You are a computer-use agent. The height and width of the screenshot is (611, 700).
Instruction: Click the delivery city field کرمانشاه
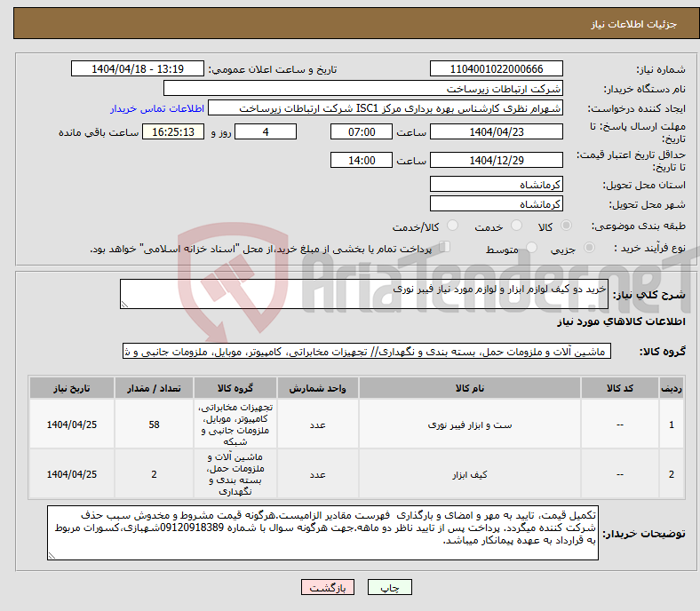(x=496, y=203)
